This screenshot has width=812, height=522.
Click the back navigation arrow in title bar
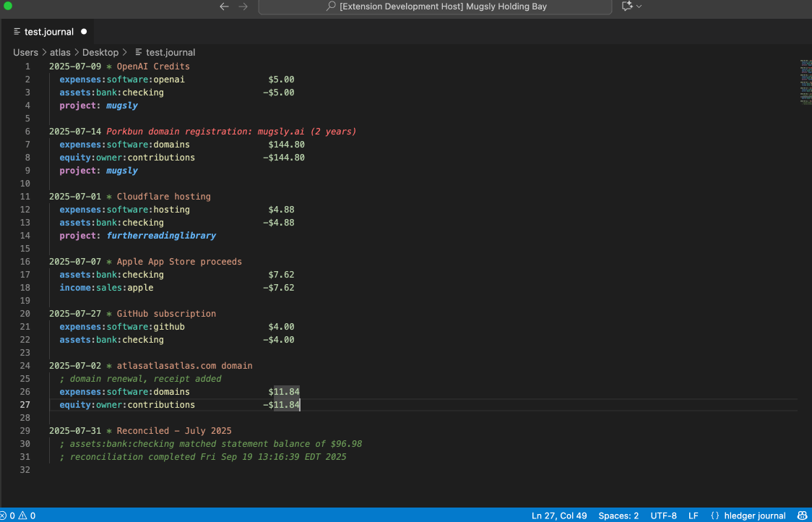(224, 6)
